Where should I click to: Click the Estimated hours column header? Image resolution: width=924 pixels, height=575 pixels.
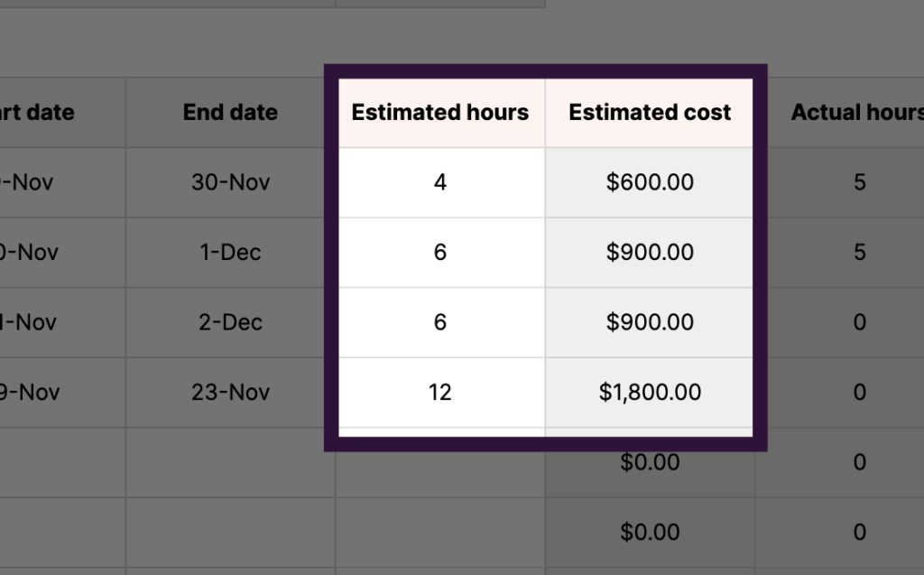(440, 113)
